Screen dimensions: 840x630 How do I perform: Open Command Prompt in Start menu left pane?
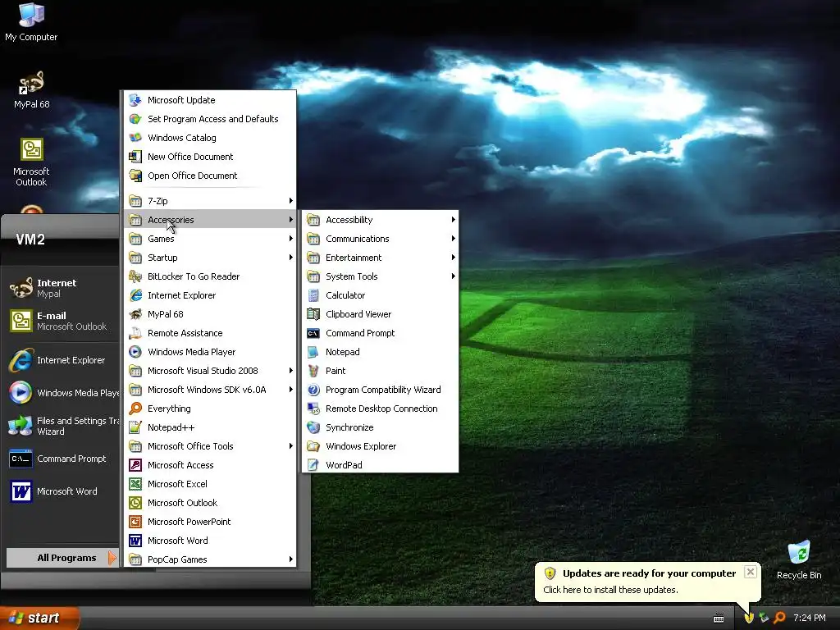(63, 459)
